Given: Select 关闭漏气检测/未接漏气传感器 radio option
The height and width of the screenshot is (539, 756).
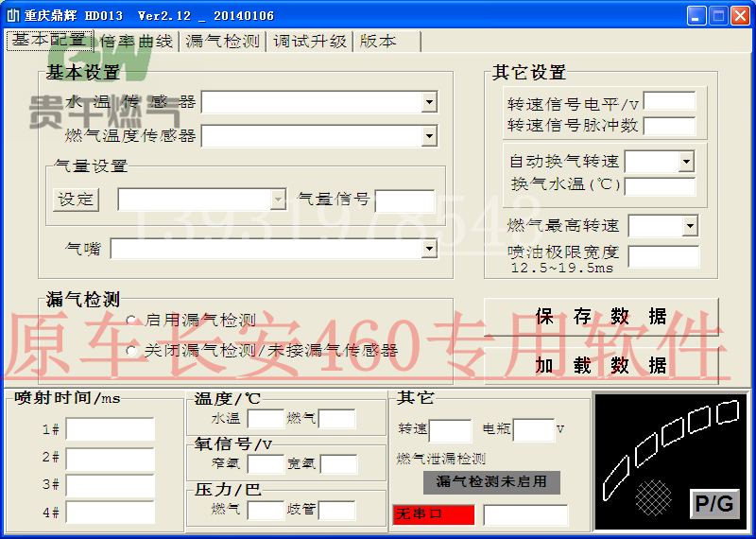Looking at the screenshot, I should coord(131,351).
